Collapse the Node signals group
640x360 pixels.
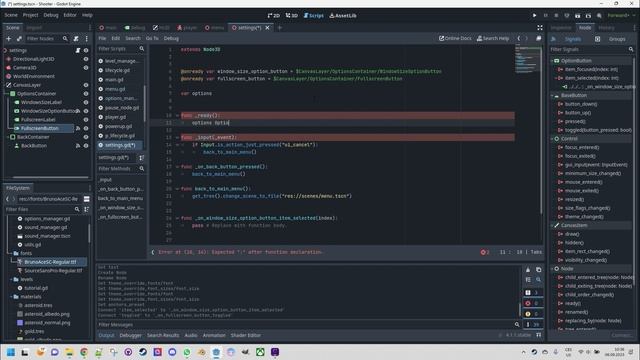coord(552,269)
